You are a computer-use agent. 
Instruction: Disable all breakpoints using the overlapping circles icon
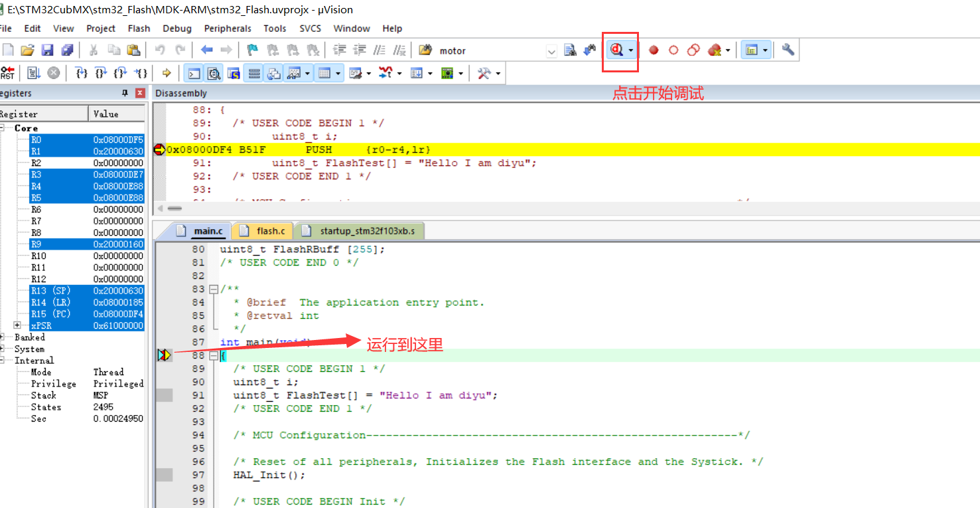coord(693,50)
